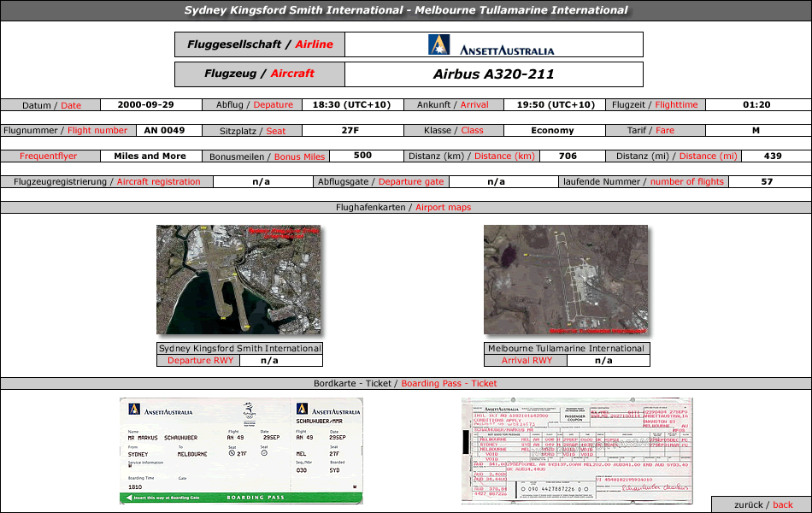Open the Ansett boarding pass image
Viewport: 812px width, 513px height.
click(241, 451)
